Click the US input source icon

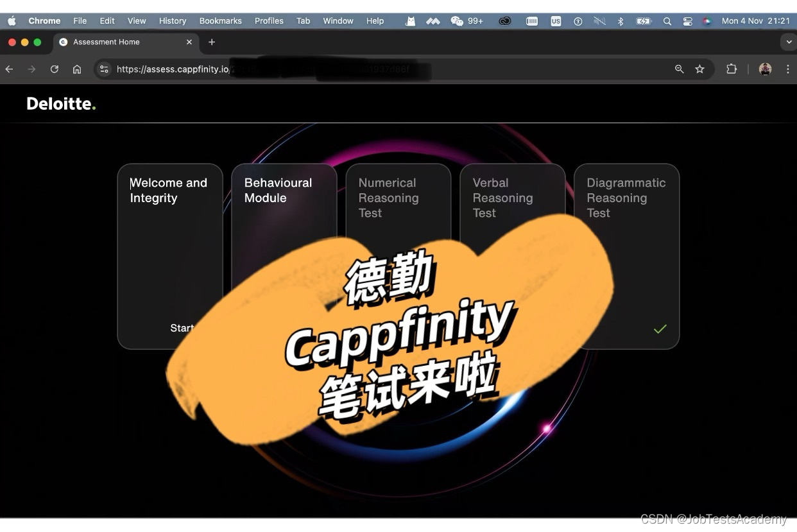pyautogui.click(x=556, y=21)
